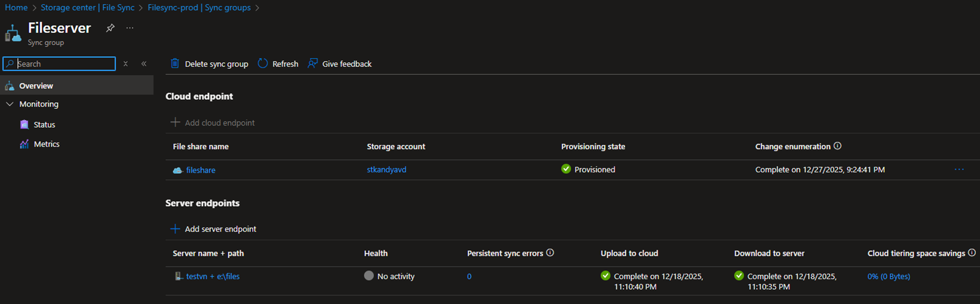Viewport: 980px width, 304px height.
Task: Clear the search box with X icon
Action: tap(125, 64)
